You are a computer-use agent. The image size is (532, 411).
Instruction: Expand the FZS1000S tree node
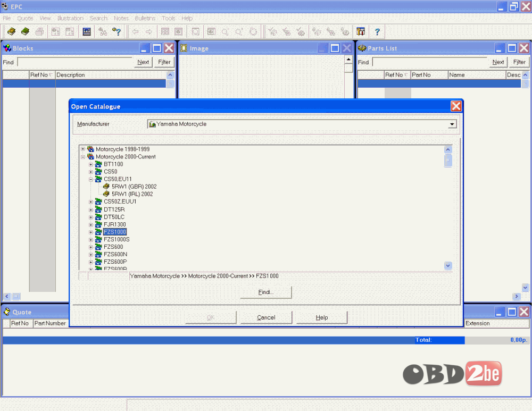click(90, 239)
